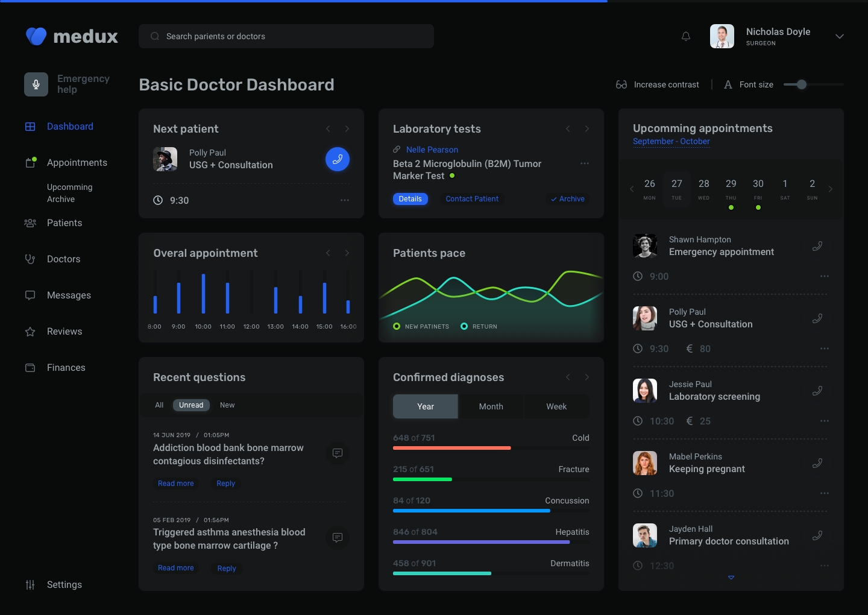
Task: Select Unread questions filter
Action: pyautogui.click(x=191, y=405)
